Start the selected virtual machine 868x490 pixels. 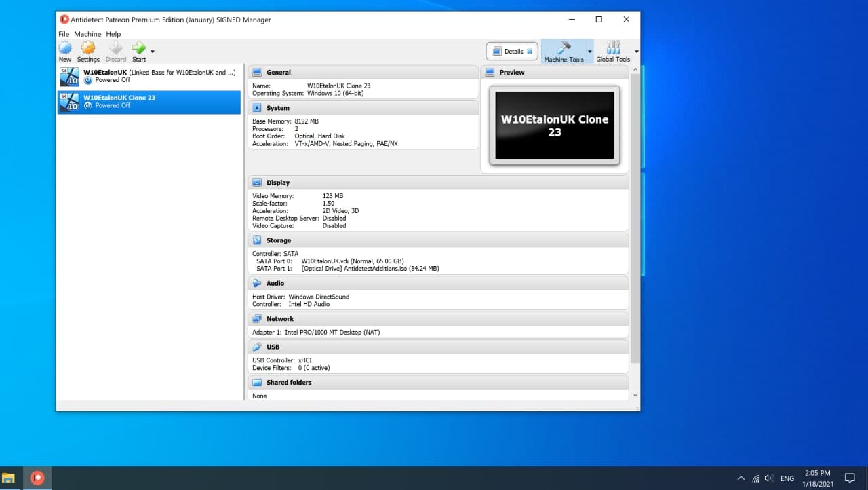(x=139, y=51)
